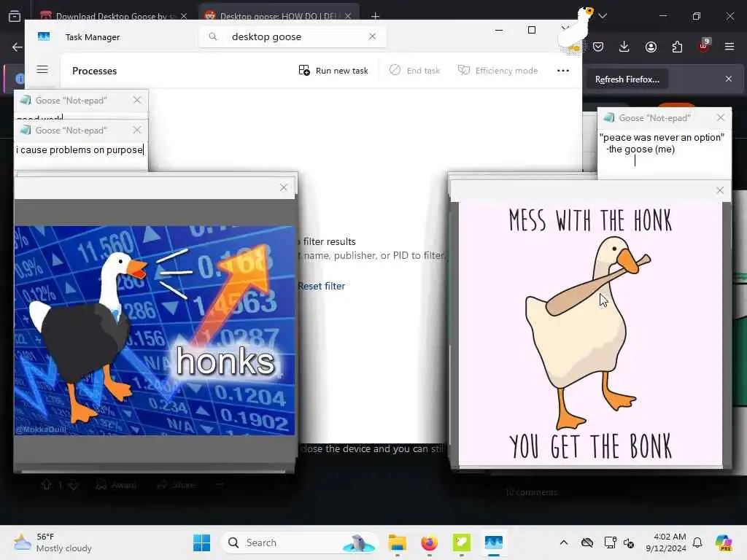
Task: Open Firefox application hamburger menu
Action: pyautogui.click(x=729, y=47)
